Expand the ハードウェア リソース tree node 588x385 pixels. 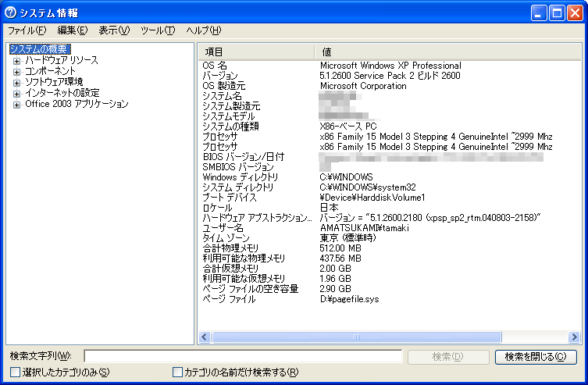[16, 60]
